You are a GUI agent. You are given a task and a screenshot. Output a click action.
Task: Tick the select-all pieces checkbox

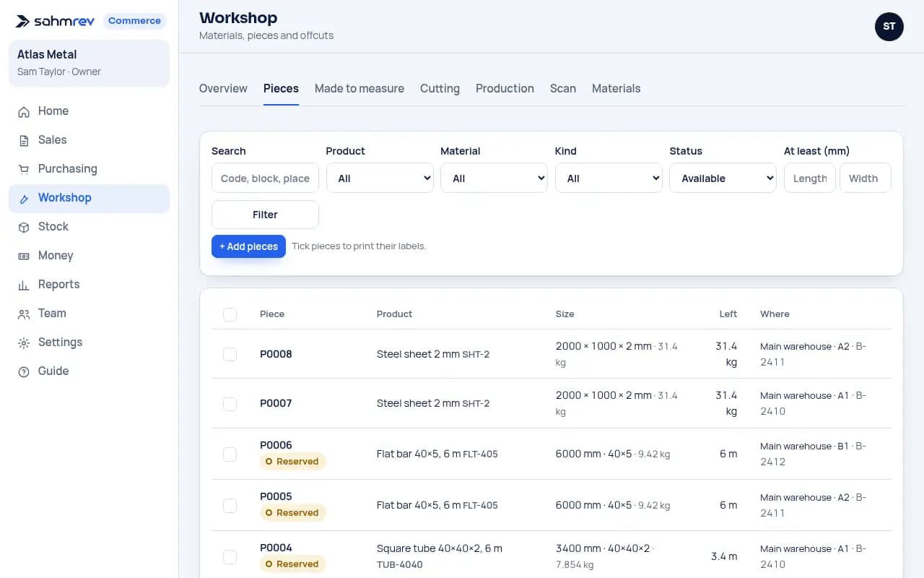230,314
